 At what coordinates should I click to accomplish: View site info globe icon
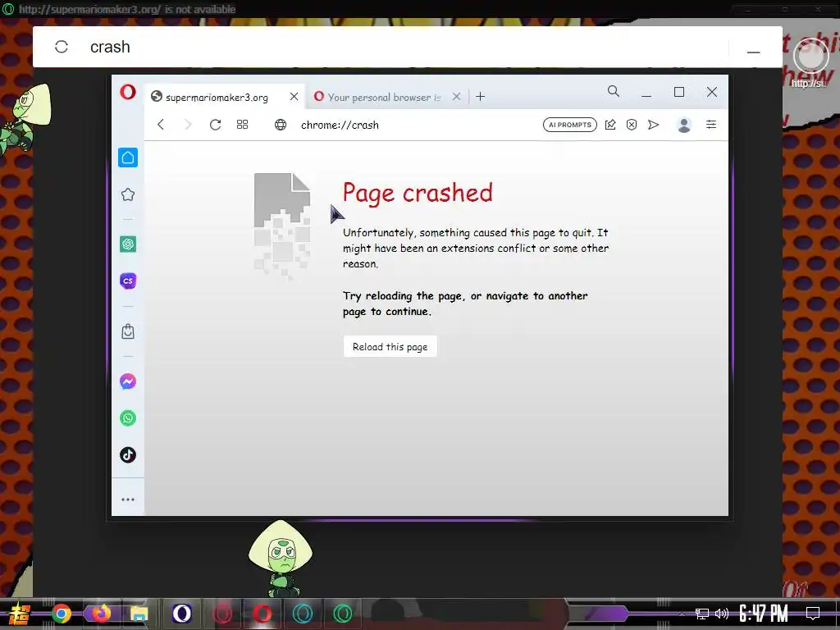(281, 125)
